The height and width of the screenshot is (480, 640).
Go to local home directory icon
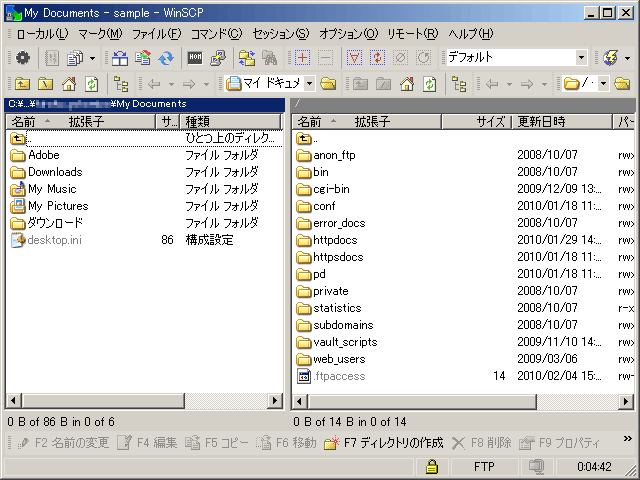pyautogui.click(x=69, y=84)
